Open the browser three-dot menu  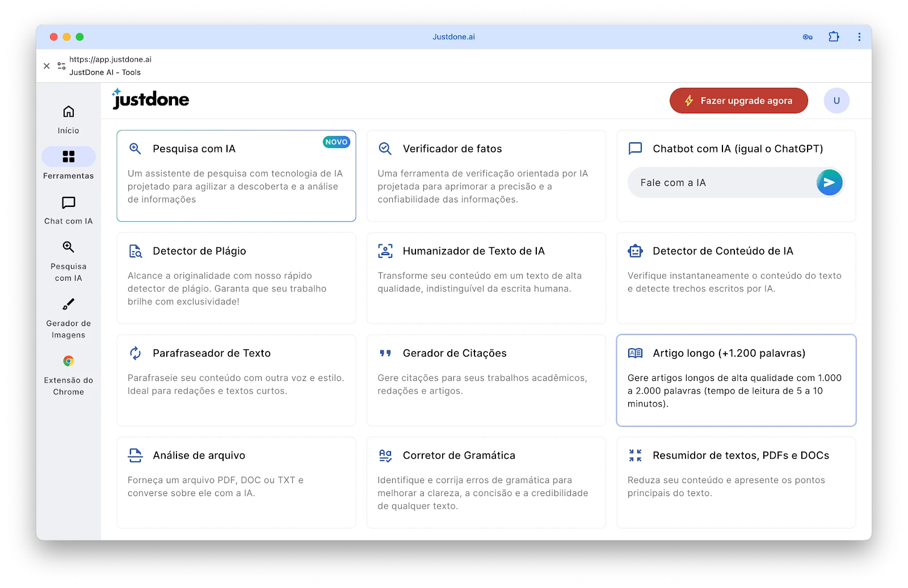859,36
